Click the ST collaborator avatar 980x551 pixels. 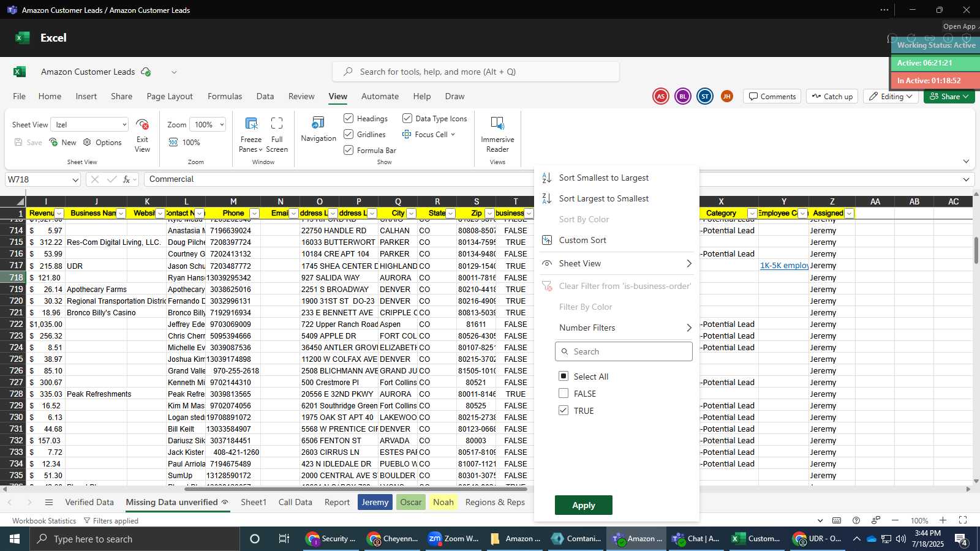(705, 96)
